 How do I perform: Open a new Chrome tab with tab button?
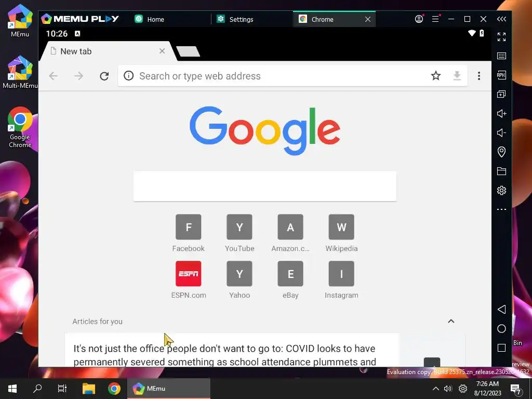click(188, 51)
